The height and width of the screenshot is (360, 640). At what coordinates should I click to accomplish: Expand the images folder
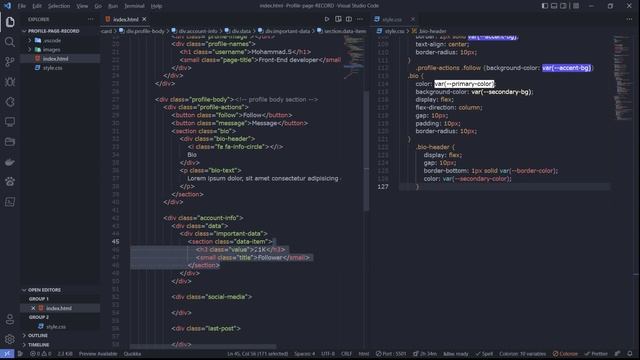click(29, 49)
